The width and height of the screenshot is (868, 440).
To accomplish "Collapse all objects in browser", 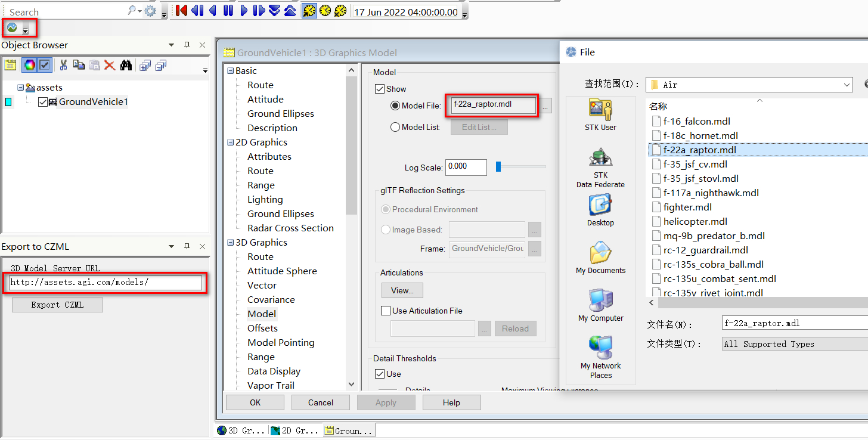I will point(160,65).
